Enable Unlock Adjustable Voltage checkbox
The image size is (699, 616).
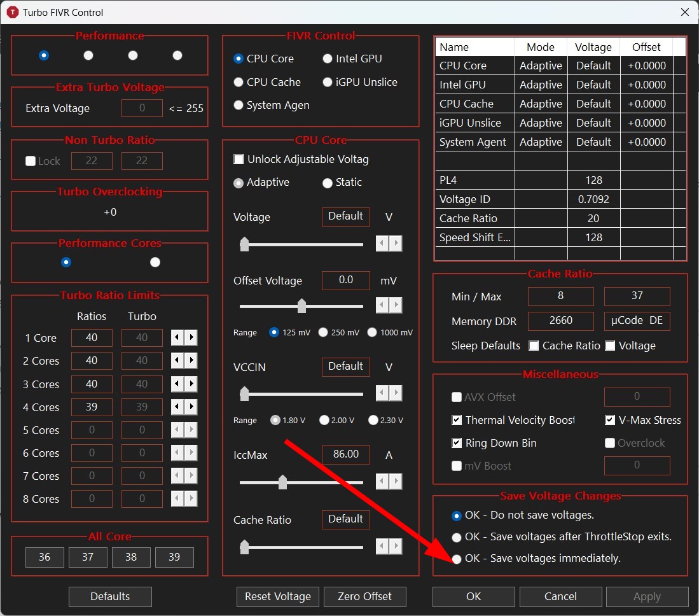[x=239, y=159]
